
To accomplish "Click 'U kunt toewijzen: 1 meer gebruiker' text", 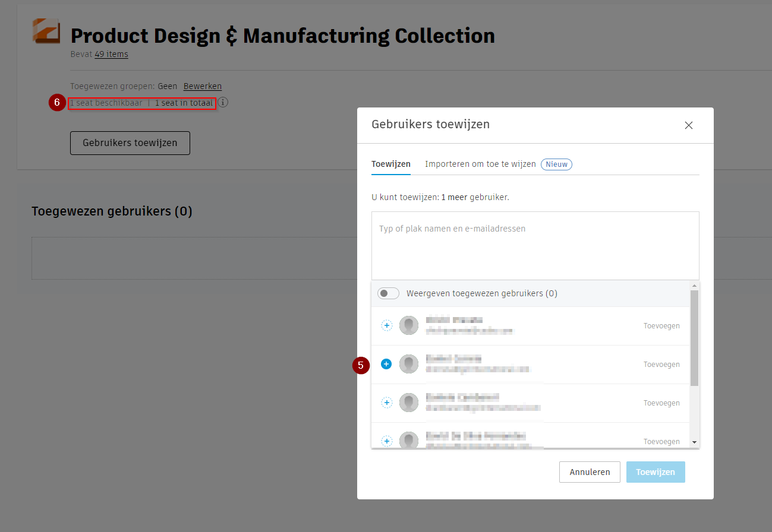I will click(x=440, y=197).
